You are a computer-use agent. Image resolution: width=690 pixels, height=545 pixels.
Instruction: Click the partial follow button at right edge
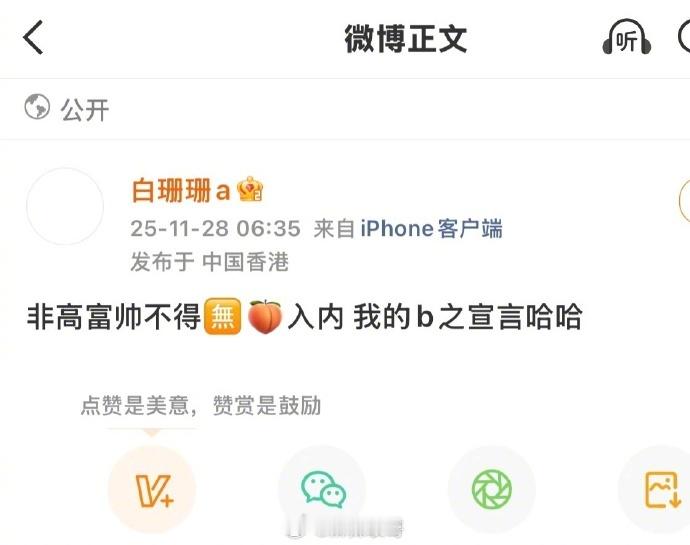click(x=685, y=200)
